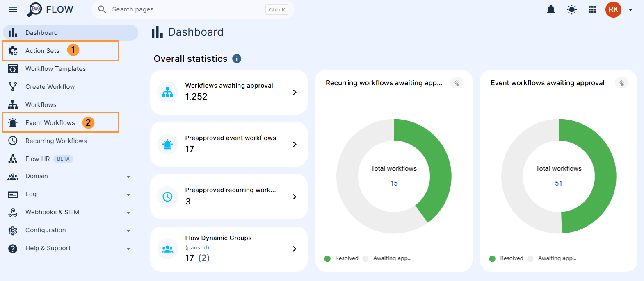Image resolution: width=644 pixels, height=281 pixels.
Task: Focus the Search pages field
Action: point(187,9)
